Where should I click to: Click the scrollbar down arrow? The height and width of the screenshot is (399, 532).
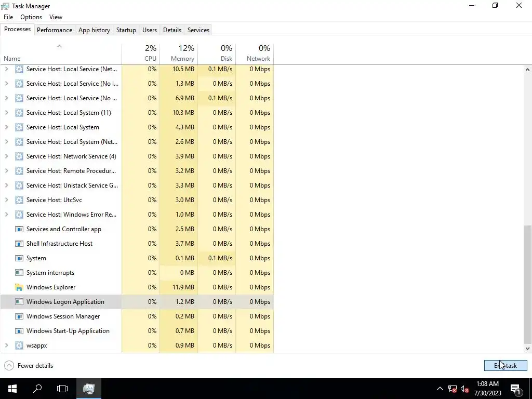(527, 348)
